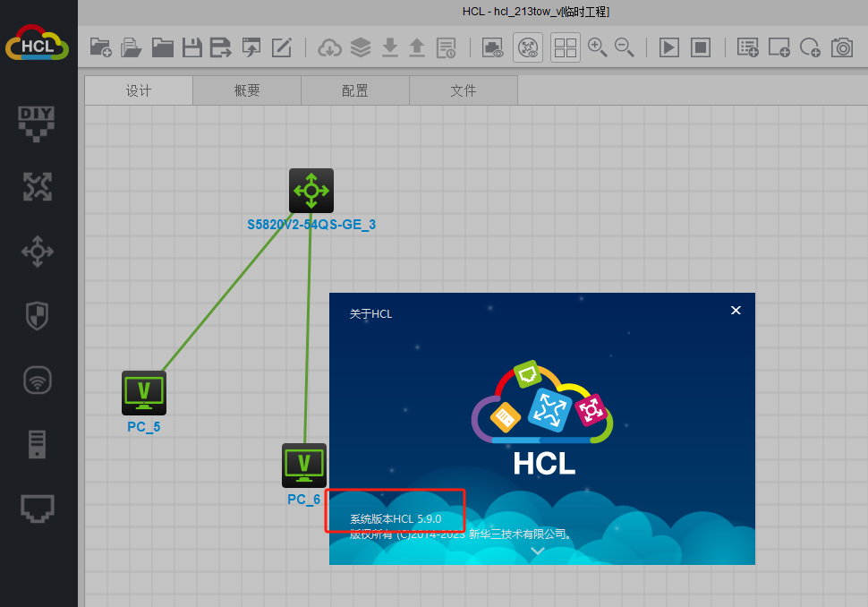Click the add text list icon
The image size is (868, 607).
point(748,47)
